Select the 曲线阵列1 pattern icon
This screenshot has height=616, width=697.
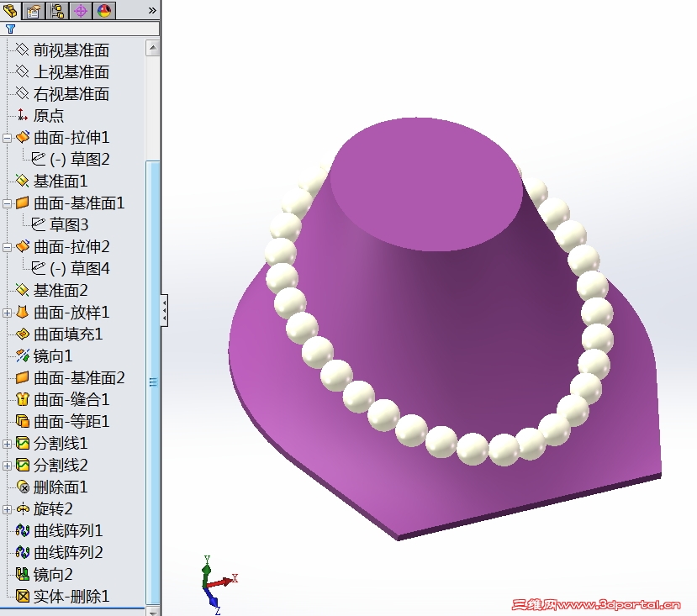click(x=22, y=530)
